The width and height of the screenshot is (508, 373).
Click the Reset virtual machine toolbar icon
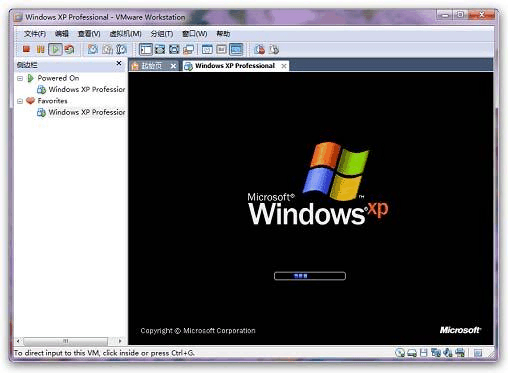pyautogui.click(x=69, y=49)
